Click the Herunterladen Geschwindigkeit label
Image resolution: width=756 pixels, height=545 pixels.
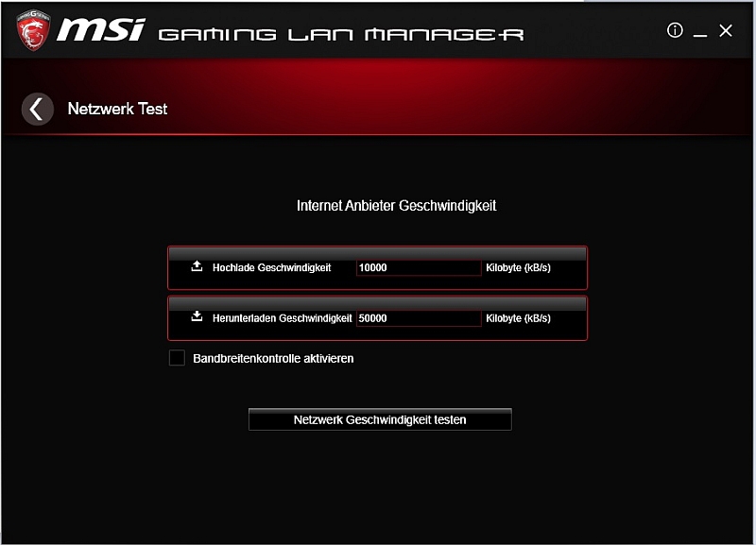point(282,318)
